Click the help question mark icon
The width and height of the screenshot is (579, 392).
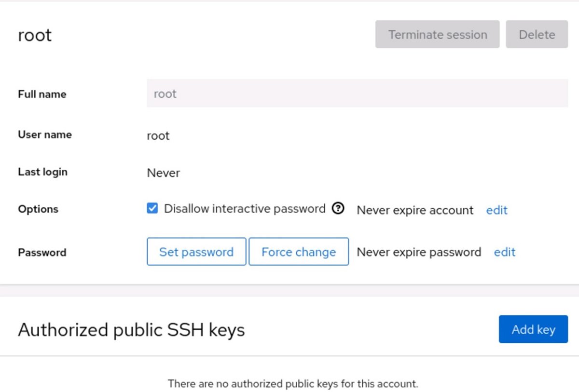(338, 209)
